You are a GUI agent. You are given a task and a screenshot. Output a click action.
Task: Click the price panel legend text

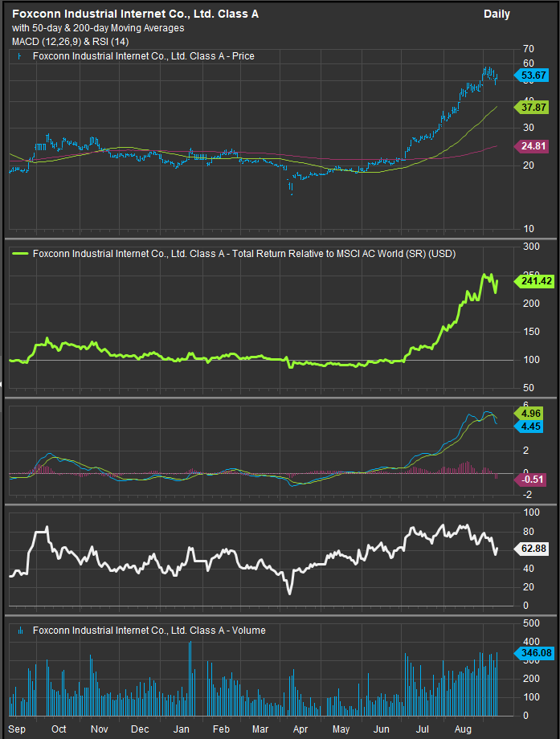(x=143, y=56)
